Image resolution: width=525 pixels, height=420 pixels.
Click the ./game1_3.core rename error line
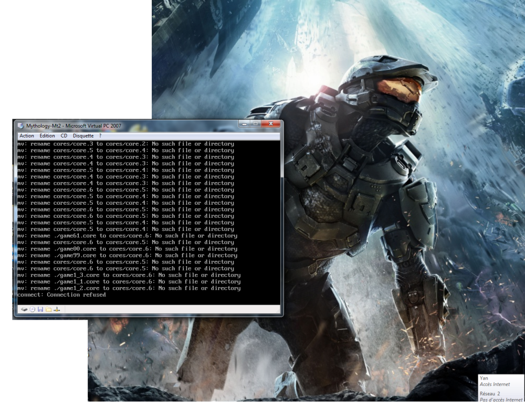click(129, 275)
